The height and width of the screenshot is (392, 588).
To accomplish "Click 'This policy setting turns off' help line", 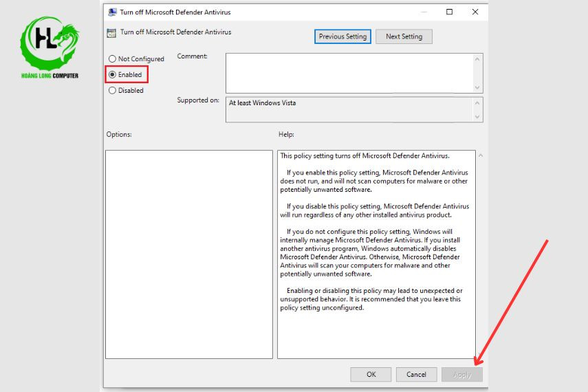I will (365, 155).
